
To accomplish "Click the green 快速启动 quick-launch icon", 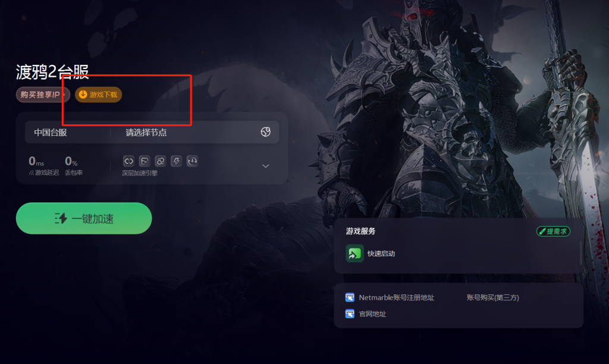I will (354, 253).
